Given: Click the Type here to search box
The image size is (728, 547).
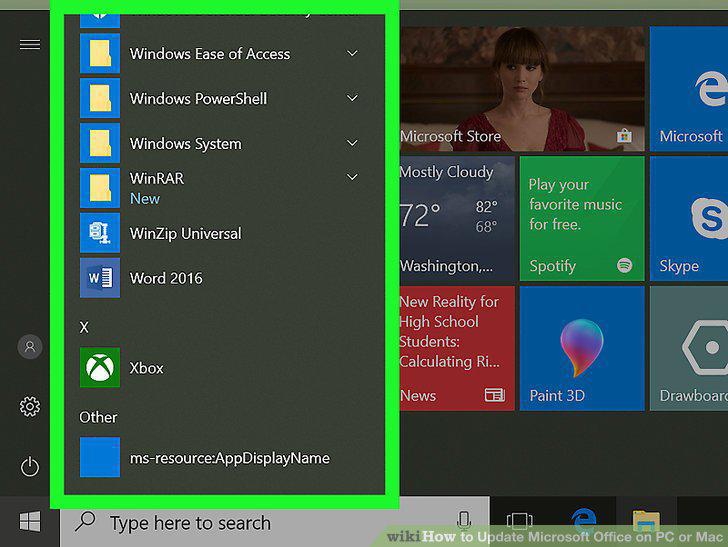Looking at the screenshot, I should click(275, 522).
